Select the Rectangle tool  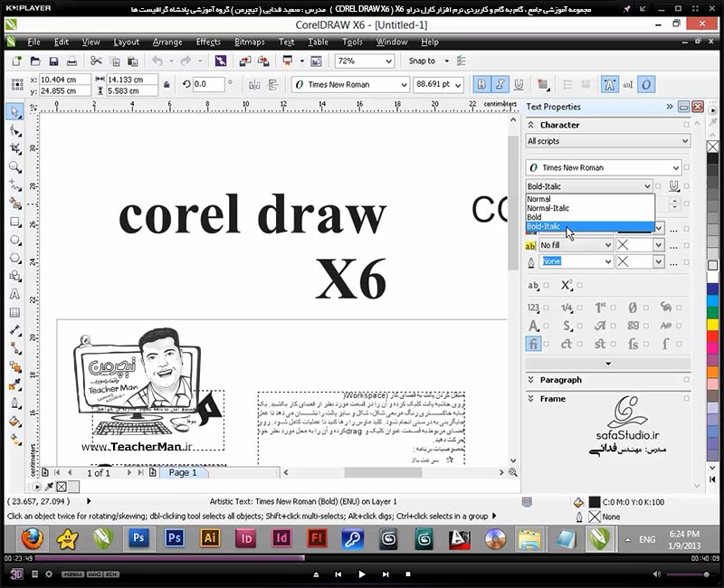[15, 222]
